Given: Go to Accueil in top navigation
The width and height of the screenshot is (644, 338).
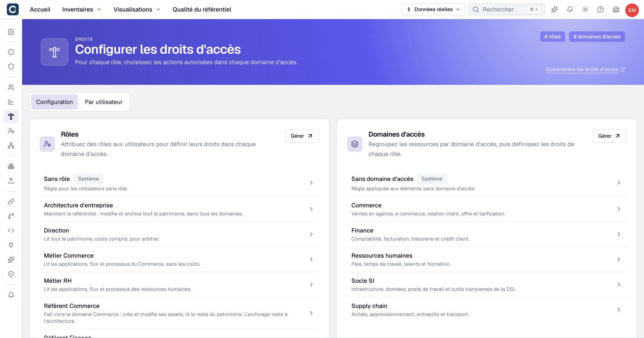Looking at the screenshot, I should click(40, 9).
